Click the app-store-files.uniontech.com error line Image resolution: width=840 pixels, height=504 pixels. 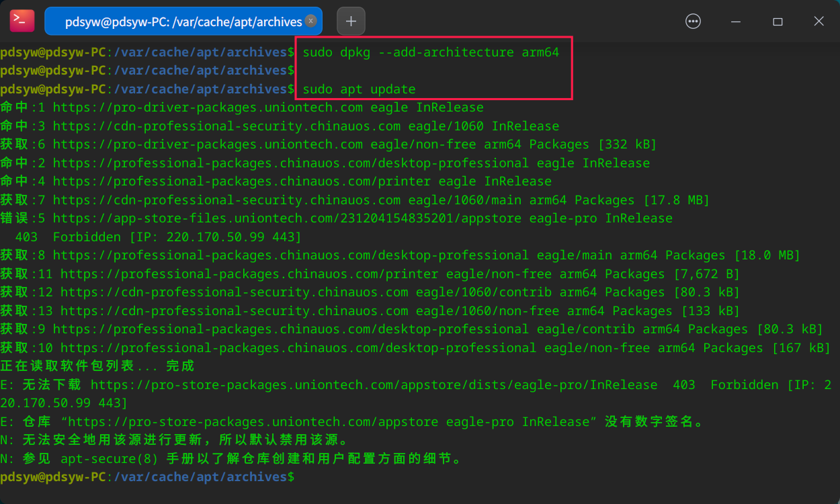pos(337,218)
